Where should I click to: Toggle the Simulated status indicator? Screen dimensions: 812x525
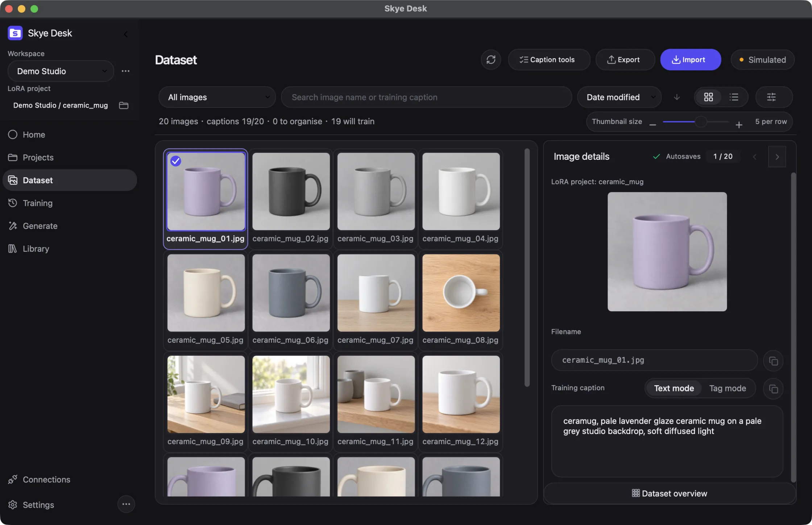pos(762,60)
